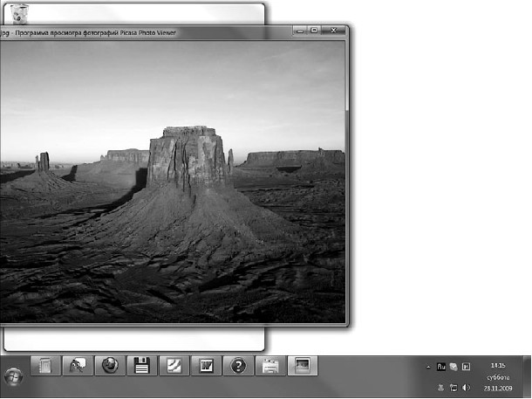Show hidden system tray icons
The width and height of the screenshot is (532, 399).
click(x=427, y=368)
